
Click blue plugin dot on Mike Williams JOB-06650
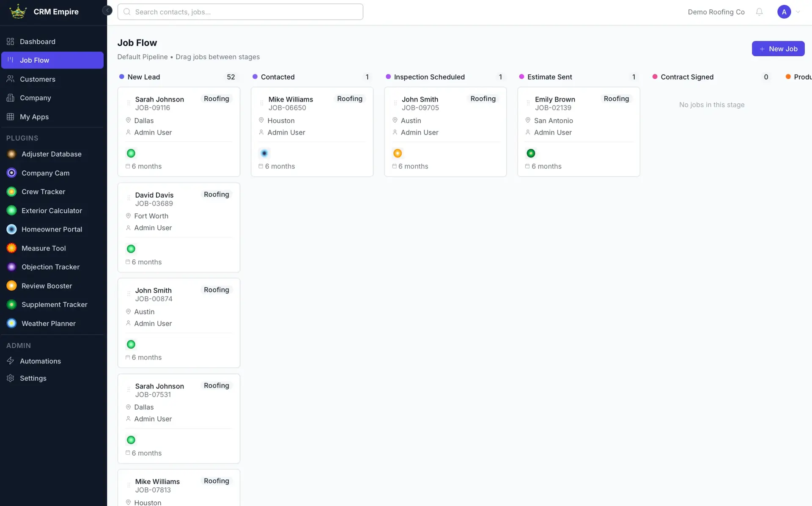pyautogui.click(x=264, y=153)
